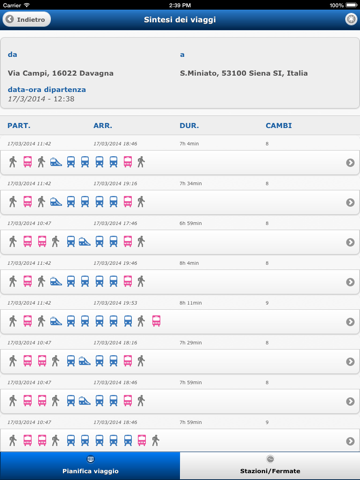Tap the final pink bus icon in the 8h 11min trip
This screenshot has width=360, height=480.
pos(156,321)
